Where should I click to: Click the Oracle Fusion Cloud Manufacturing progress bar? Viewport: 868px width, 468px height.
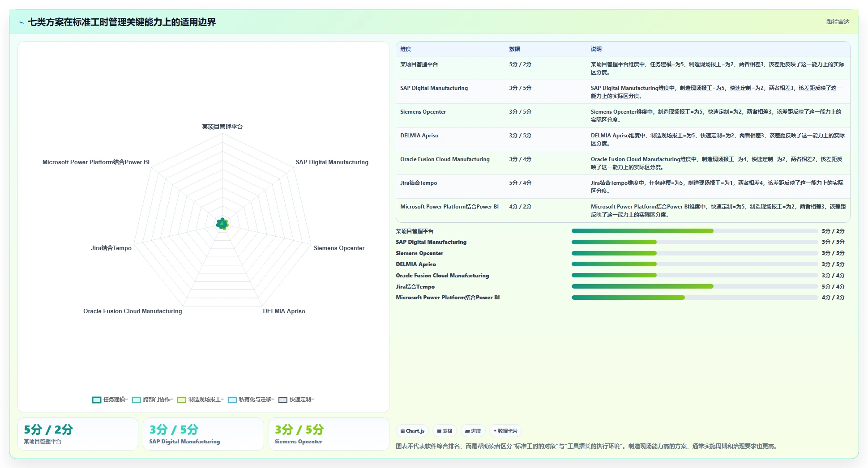point(695,275)
